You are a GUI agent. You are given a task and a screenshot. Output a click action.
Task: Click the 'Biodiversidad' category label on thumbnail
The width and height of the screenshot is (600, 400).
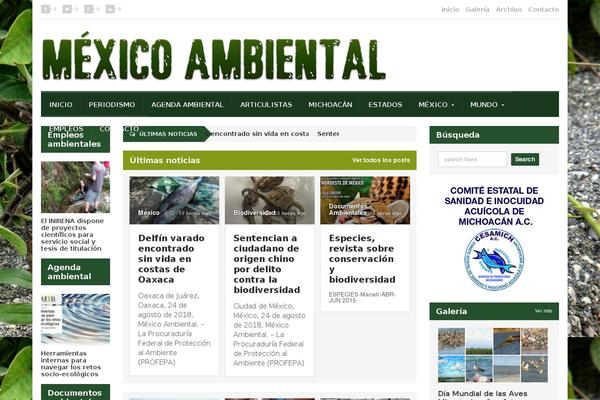coord(254,212)
